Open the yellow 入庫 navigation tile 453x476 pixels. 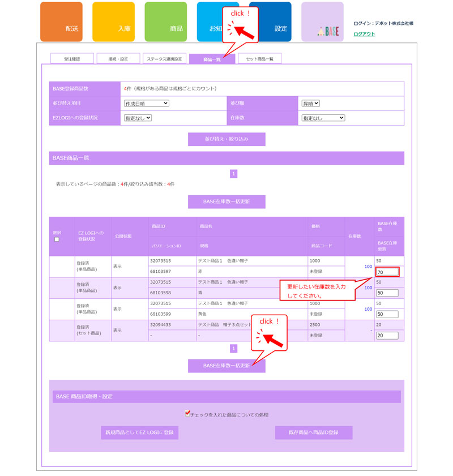(113, 22)
